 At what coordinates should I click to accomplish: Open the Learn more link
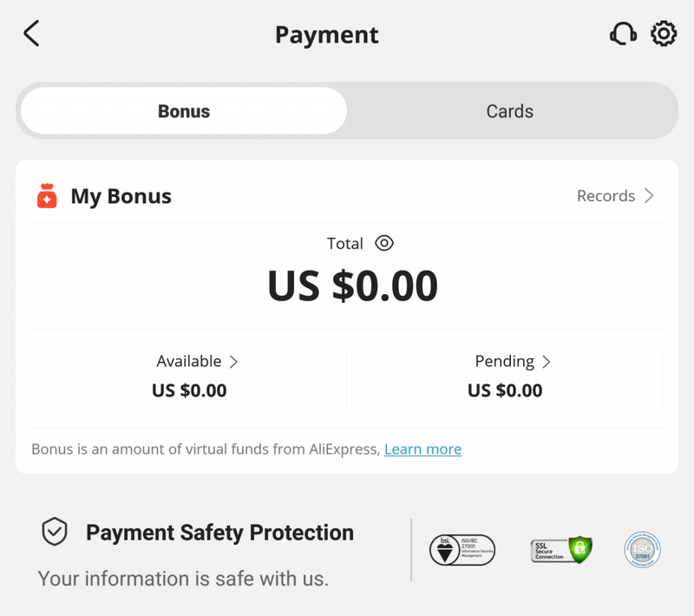[423, 449]
